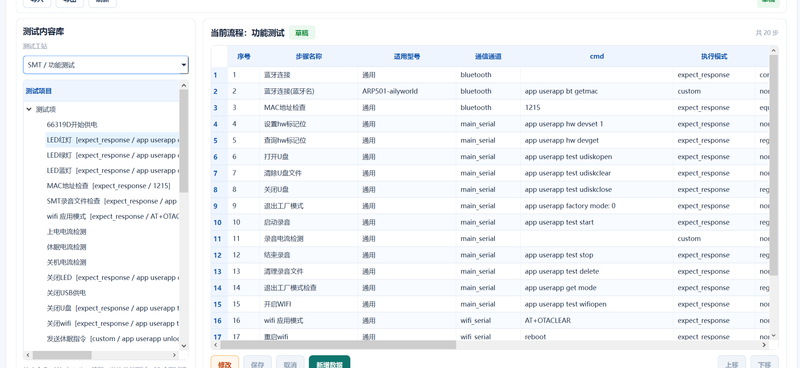Select the 66319D开始供电 tree item

[72, 125]
